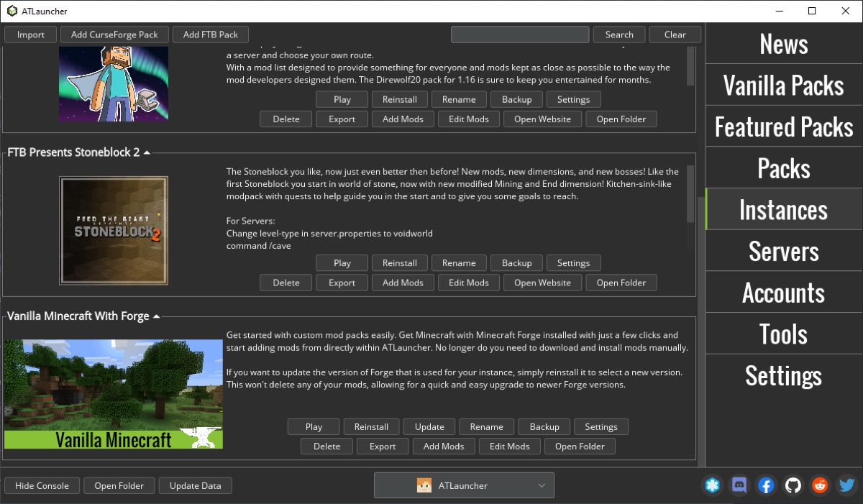Viewport: 863px width, 504px height.
Task: Rename Vanilla Minecraft With Forge instance
Action: point(487,426)
